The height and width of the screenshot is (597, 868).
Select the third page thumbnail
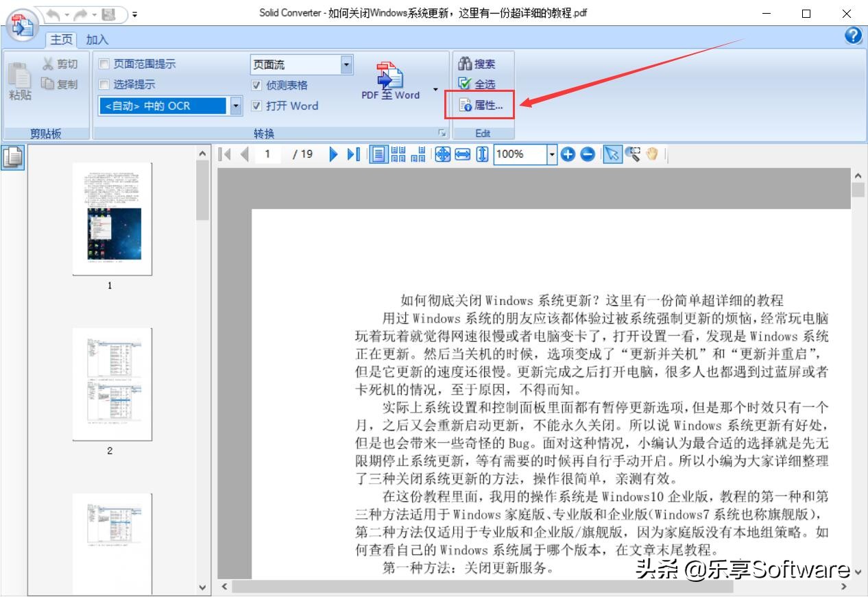pyautogui.click(x=112, y=543)
